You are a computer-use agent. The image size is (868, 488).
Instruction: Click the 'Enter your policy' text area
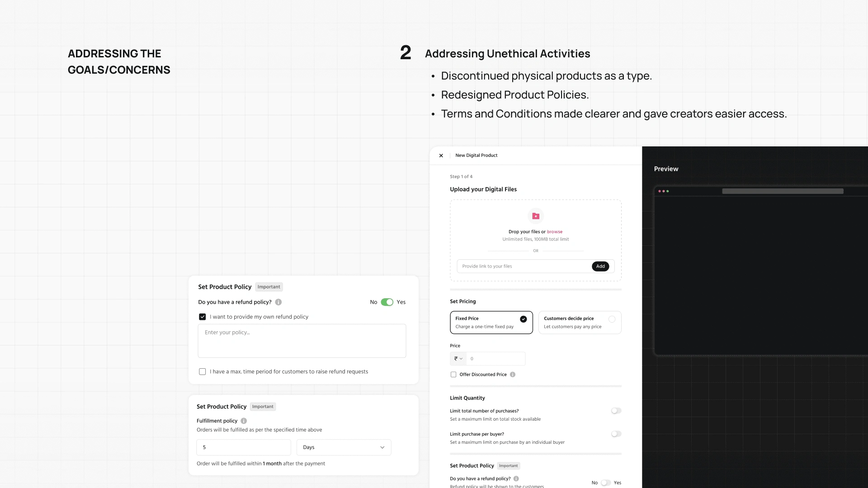point(302,341)
